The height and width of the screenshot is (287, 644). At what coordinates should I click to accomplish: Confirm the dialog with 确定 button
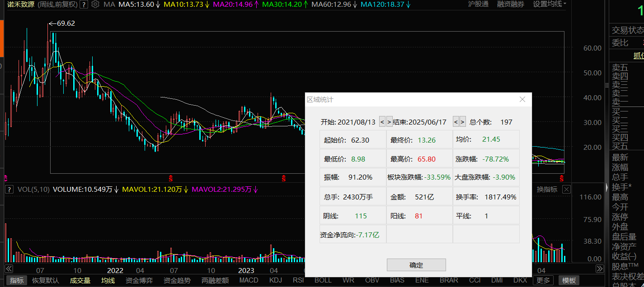(416, 265)
